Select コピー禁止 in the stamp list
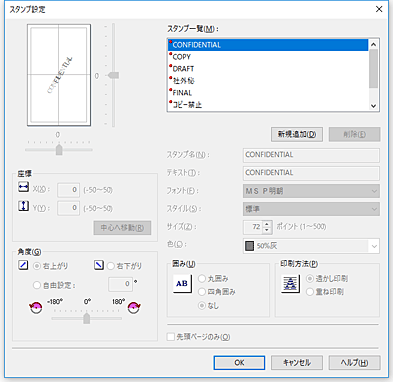This screenshot has height=382, width=393. (268, 105)
